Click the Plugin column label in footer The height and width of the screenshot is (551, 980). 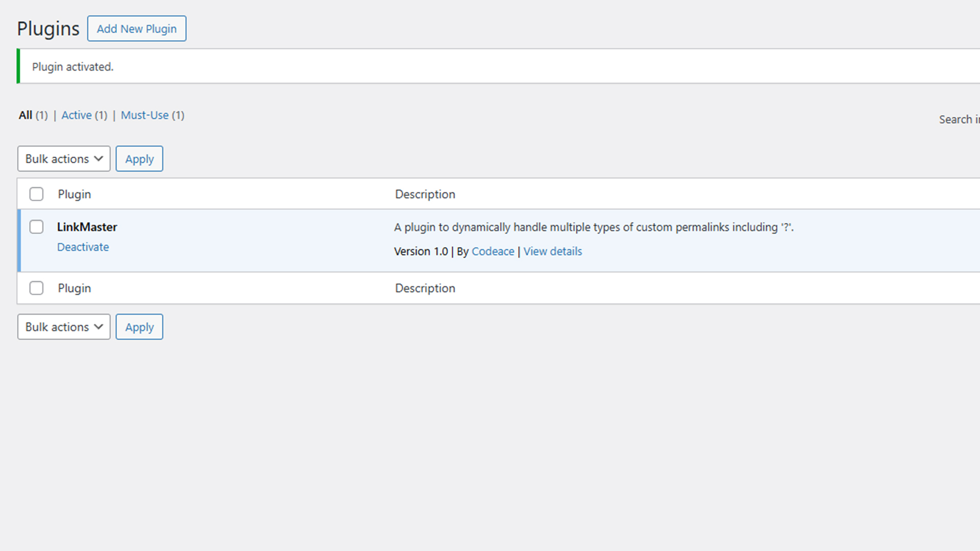tap(75, 288)
